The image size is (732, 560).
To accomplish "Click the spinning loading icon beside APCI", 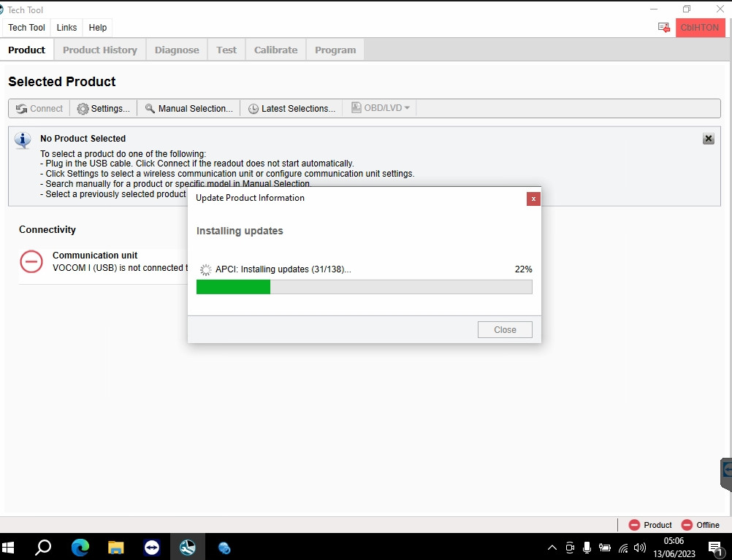I will tap(205, 269).
